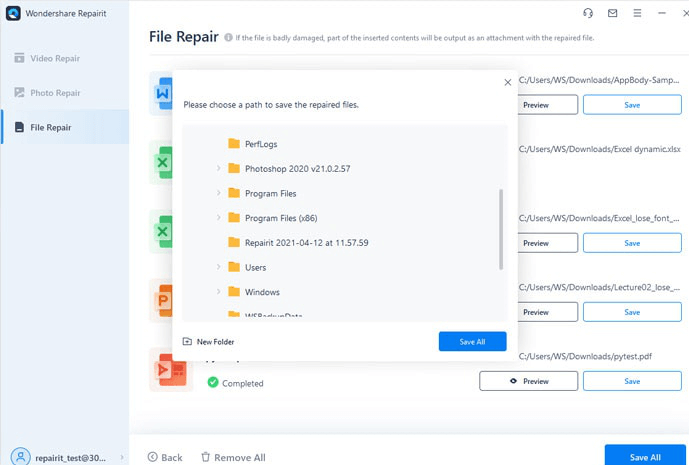Click the first Excel file icon
Image resolution: width=689 pixels, height=465 pixels.
tap(161, 163)
